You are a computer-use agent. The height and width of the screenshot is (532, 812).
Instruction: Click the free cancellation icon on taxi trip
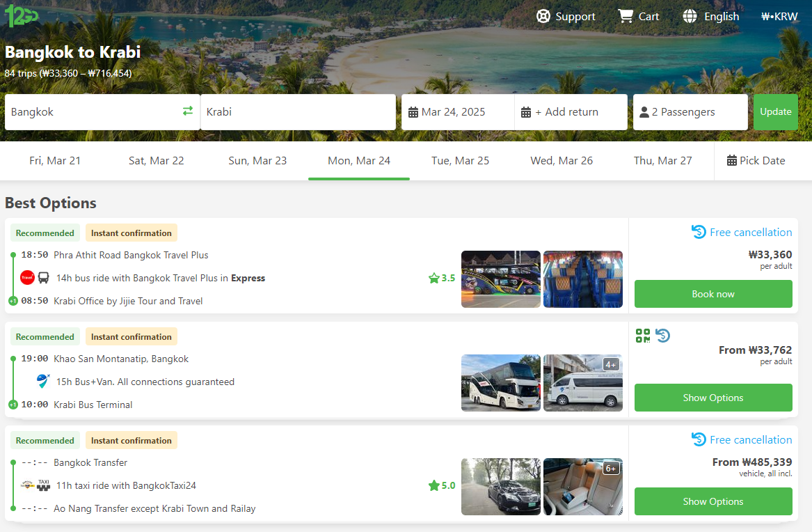tap(699, 439)
